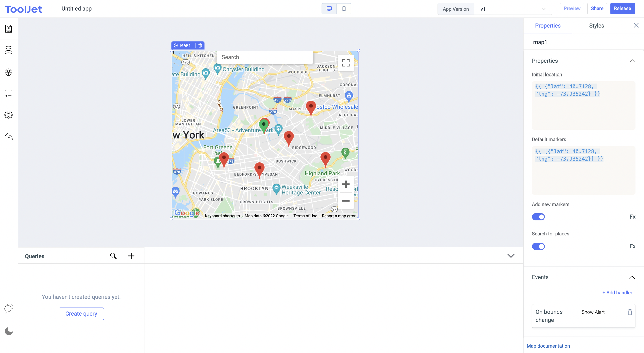The height and width of the screenshot is (353, 644).
Task: Click the Create query button
Action: [81, 313]
